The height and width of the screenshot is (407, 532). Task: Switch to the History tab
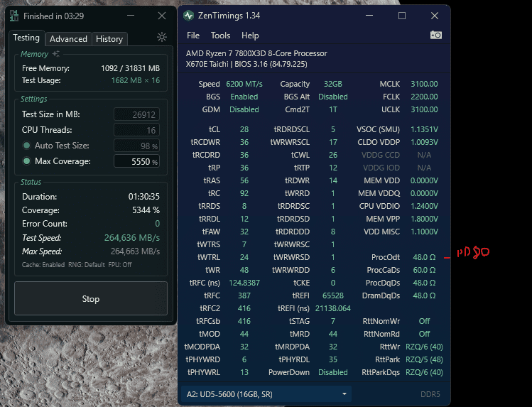click(109, 39)
